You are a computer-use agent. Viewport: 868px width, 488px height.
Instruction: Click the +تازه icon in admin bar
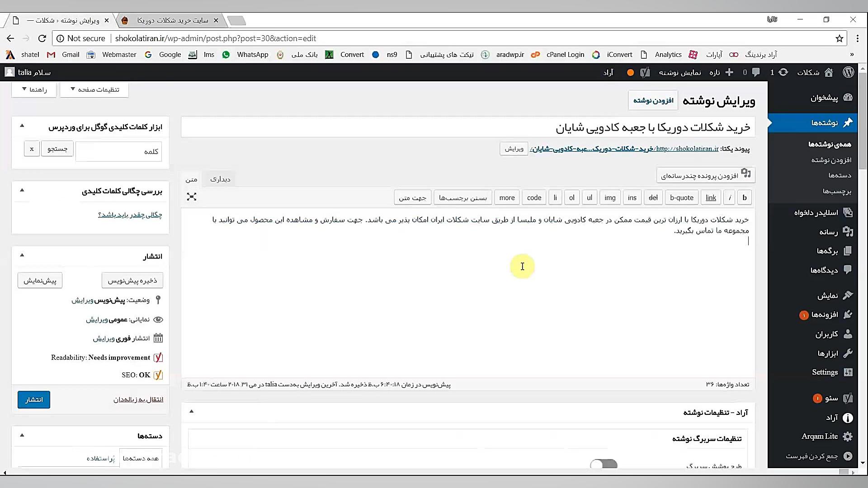tap(729, 72)
